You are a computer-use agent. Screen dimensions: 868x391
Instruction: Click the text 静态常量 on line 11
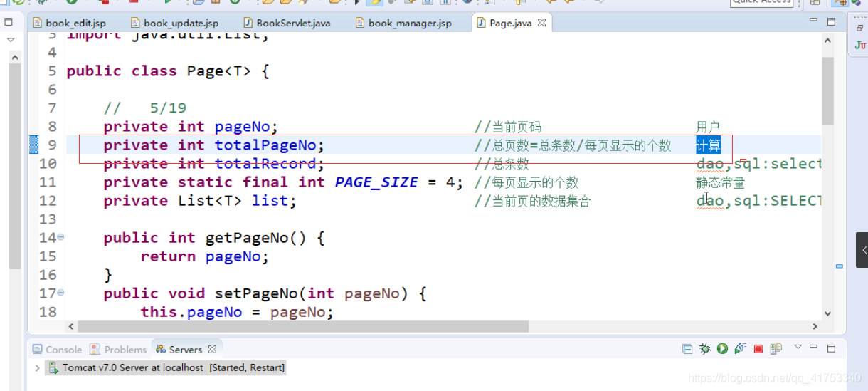[720, 182]
